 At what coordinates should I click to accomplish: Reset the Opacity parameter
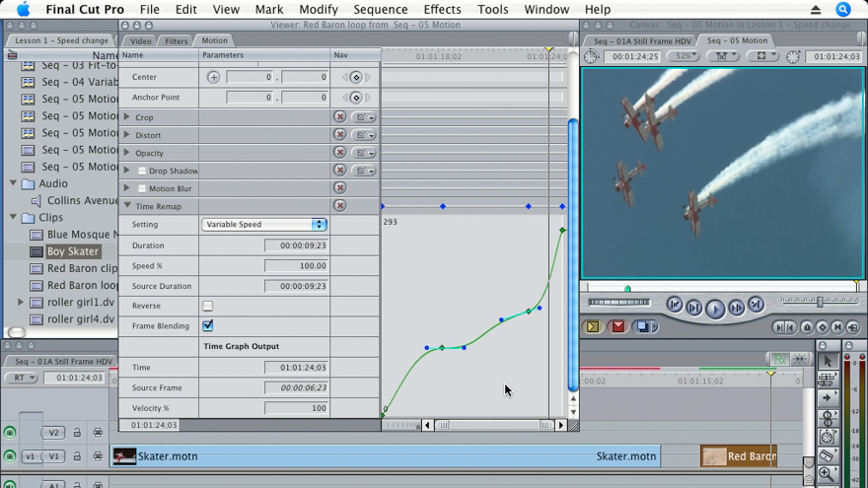pos(340,152)
